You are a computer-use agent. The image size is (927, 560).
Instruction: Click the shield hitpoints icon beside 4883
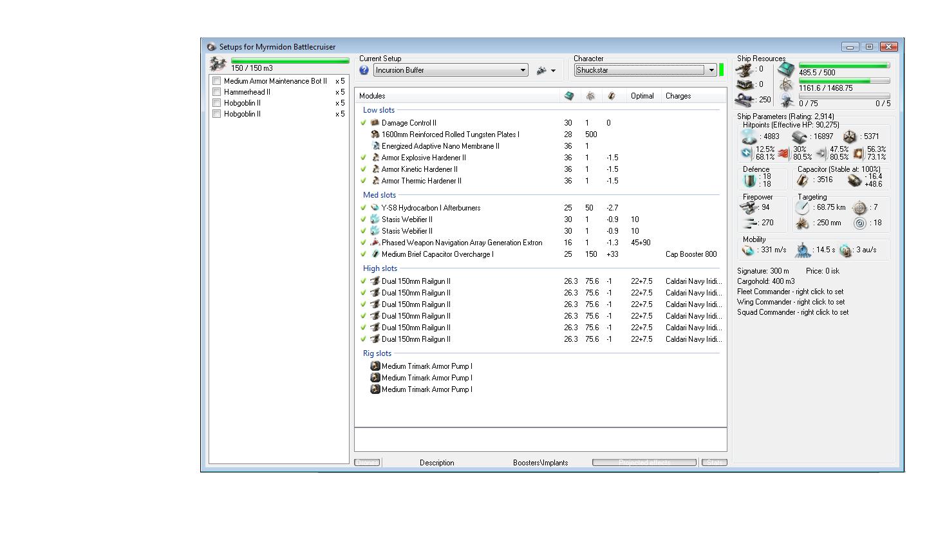749,136
